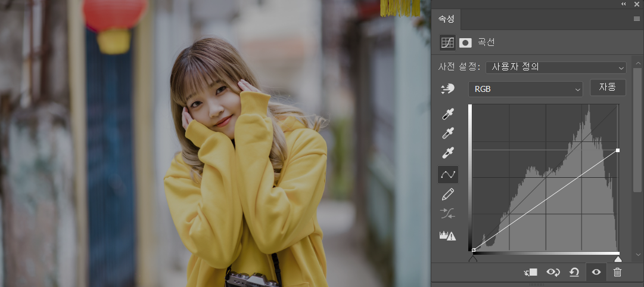Click the 곡선 label text
This screenshot has height=287, width=644.
click(486, 42)
